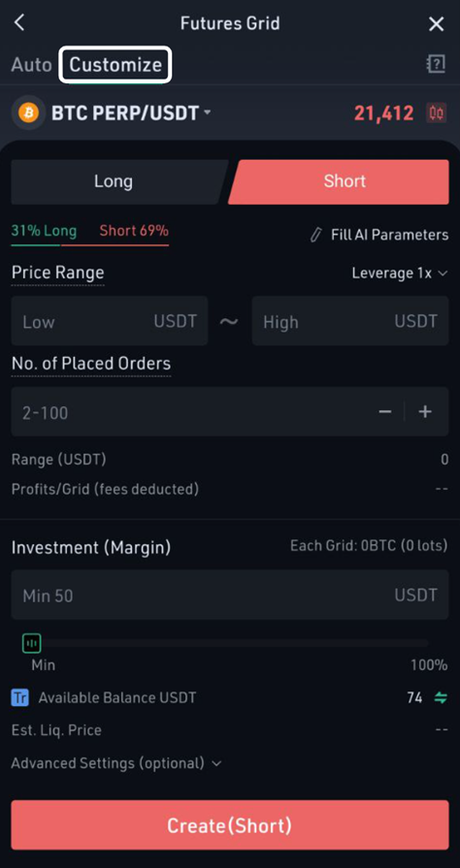Switch to the Customize tab

115,65
